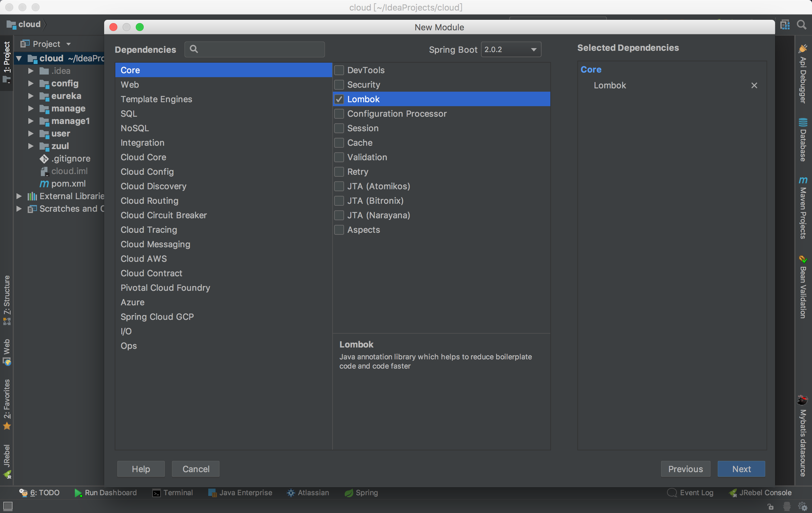Open the Spring Boot version dropdown
The width and height of the screenshot is (812, 513).
click(x=510, y=49)
